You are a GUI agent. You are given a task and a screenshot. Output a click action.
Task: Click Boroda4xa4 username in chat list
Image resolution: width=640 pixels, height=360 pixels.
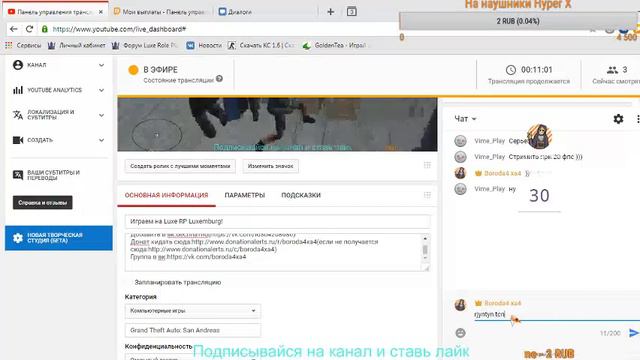[x=502, y=173]
